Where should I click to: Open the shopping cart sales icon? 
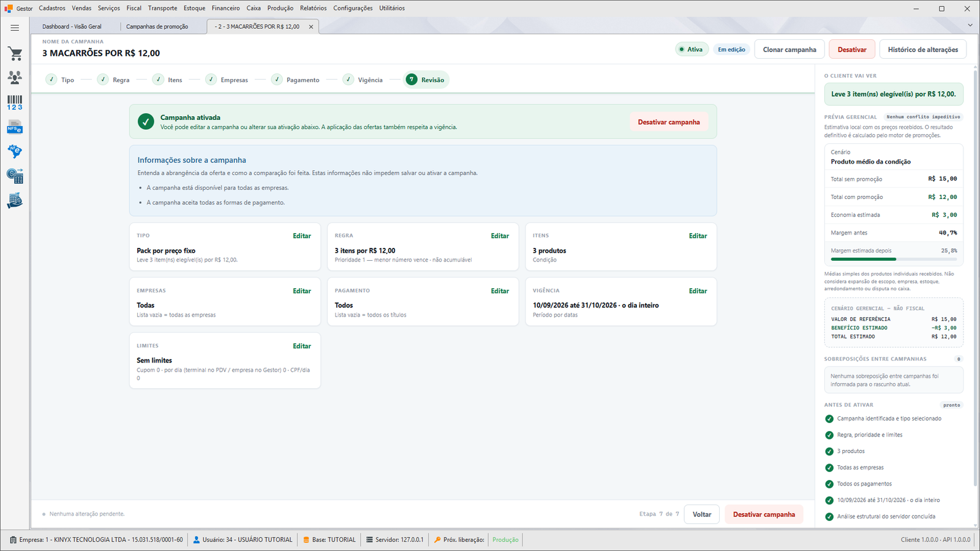pos(15,54)
